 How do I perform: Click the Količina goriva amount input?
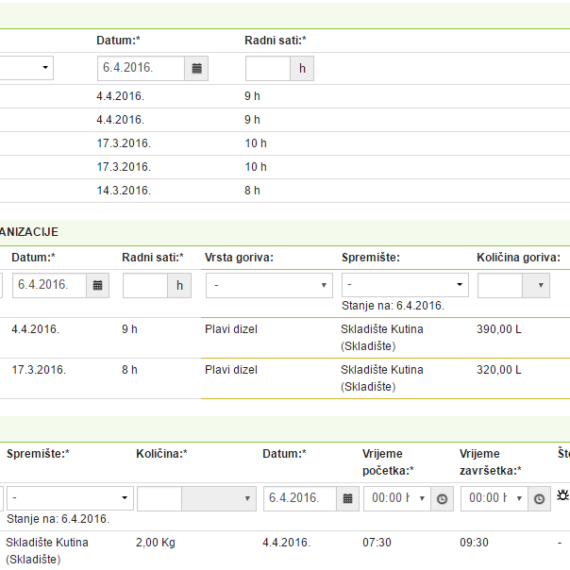pyautogui.click(x=500, y=285)
